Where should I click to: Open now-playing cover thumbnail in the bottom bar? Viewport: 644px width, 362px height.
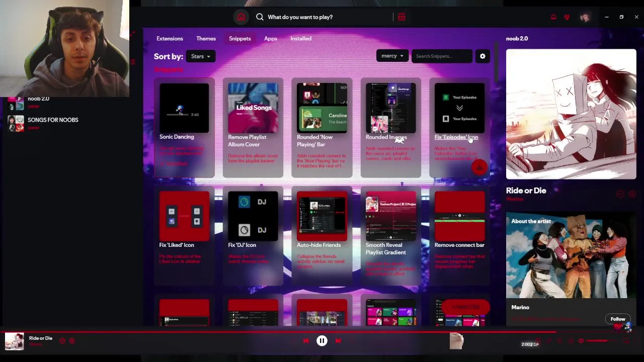point(14,341)
